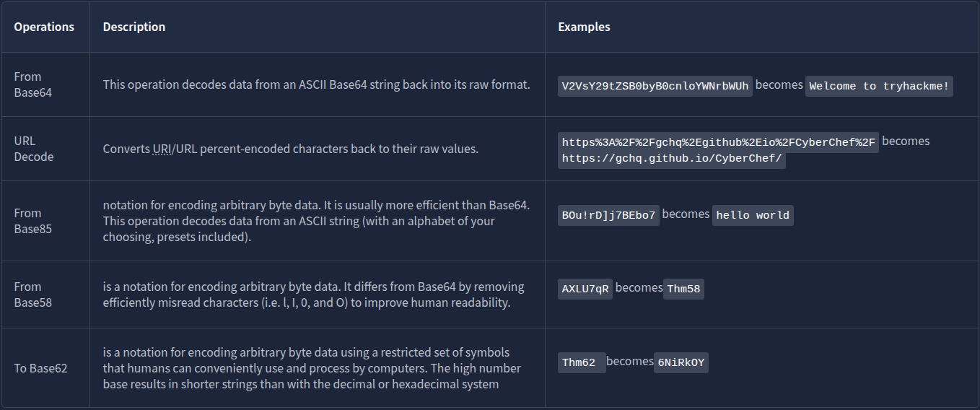Click the AXLU7qR Base58 snippet
This screenshot has height=410, width=980.
pos(585,289)
